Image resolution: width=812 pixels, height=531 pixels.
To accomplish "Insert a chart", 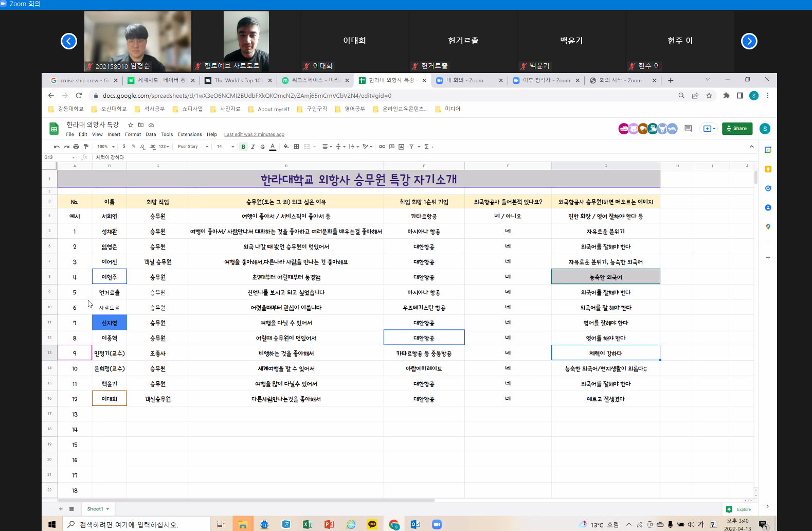I will (x=402, y=147).
